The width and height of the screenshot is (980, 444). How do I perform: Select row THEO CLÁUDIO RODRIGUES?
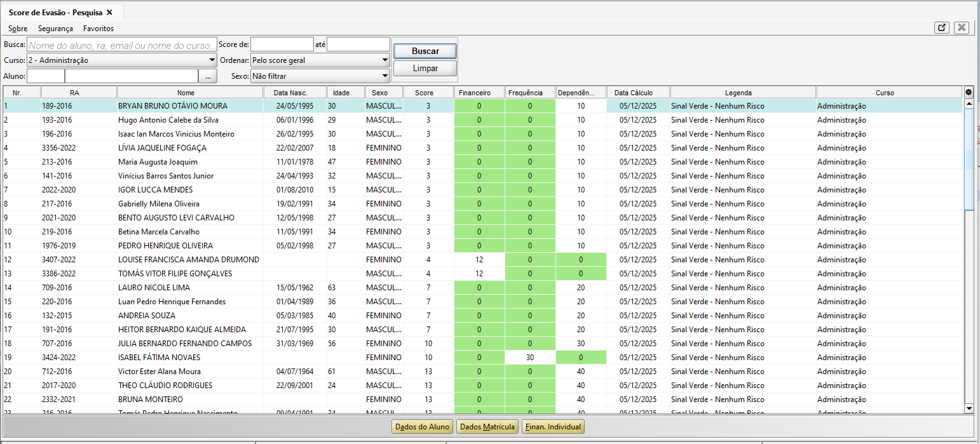(x=483, y=386)
